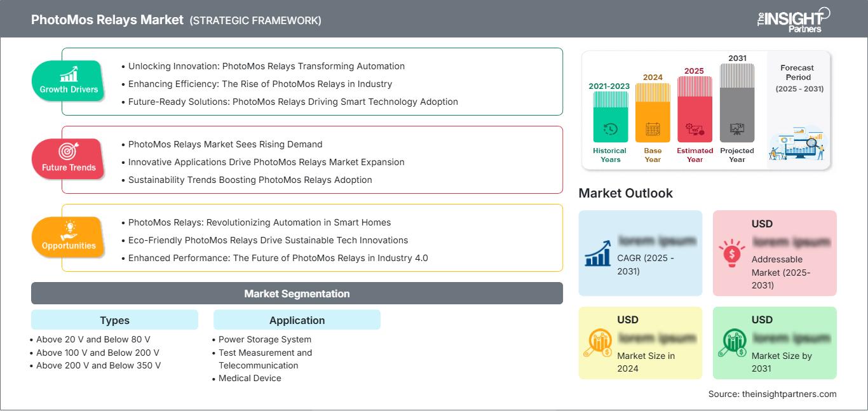Select the Growth Drivers label
This screenshot has height=411, width=868.
(69, 90)
